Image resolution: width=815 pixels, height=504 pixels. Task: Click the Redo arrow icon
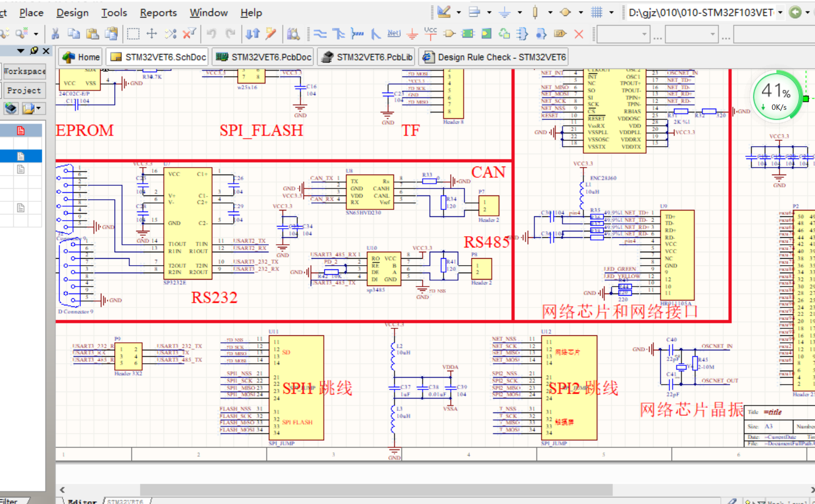tap(230, 34)
